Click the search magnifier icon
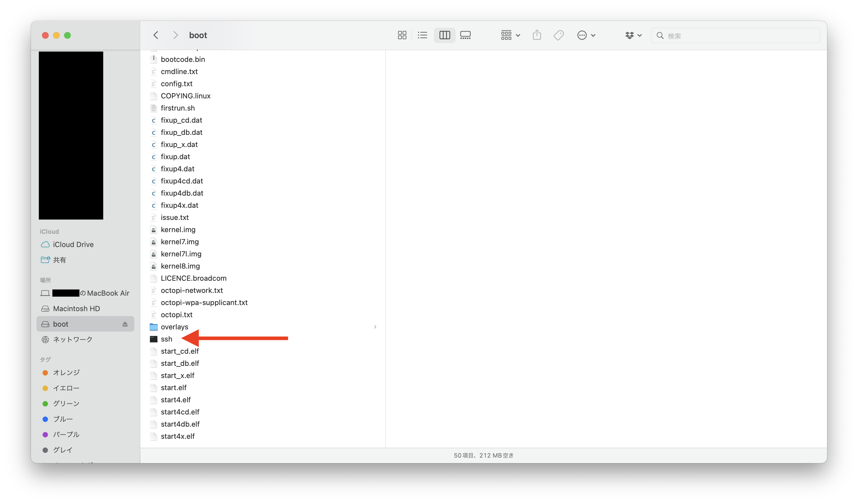The height and width of the screenshot is (504, 858). (660, 35)
